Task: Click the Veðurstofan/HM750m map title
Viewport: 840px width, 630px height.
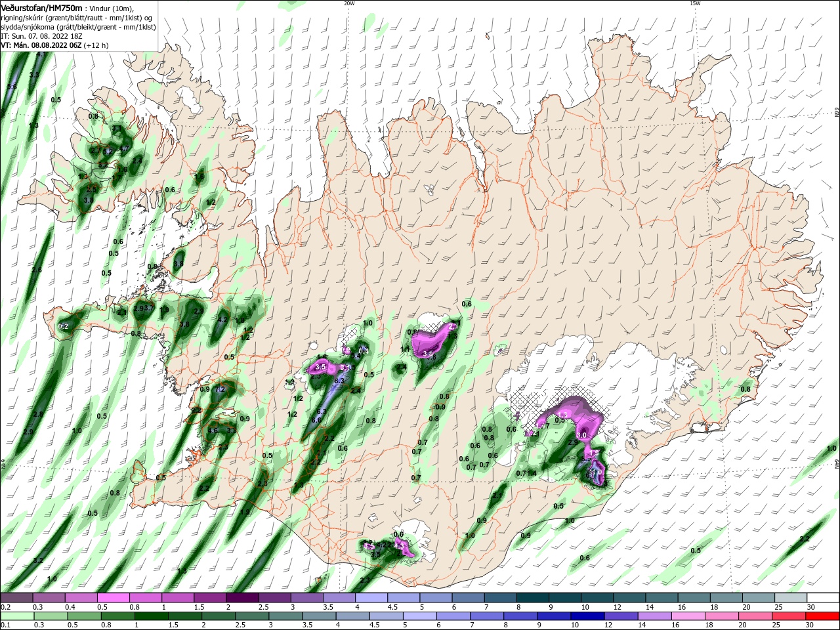Action: [x=42, y=7]
